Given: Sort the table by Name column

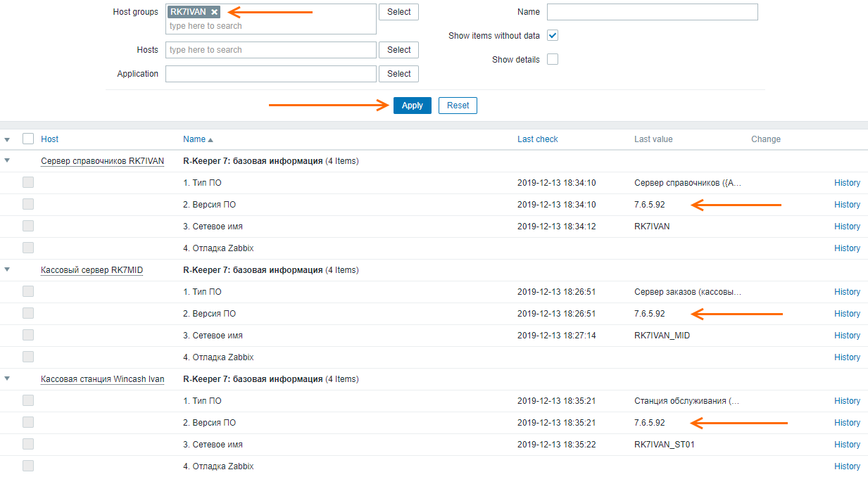Looking at the screenshot, I should (x=194, y=139).
